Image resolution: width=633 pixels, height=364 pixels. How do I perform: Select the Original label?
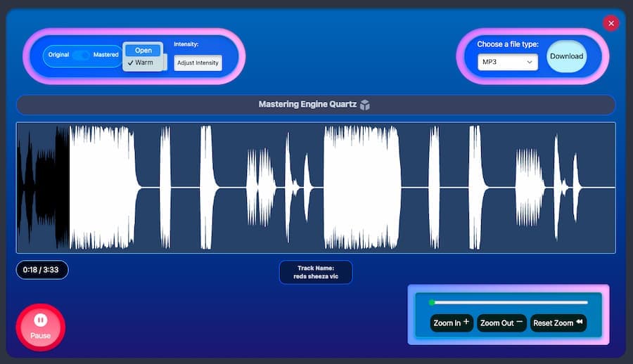click(x=58, y=55)
